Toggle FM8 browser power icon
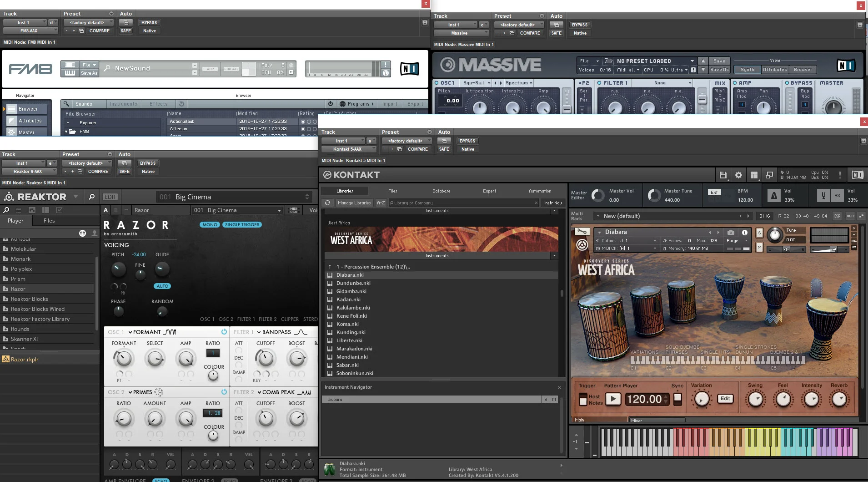868x482 pixels. [x=331, y=104]
